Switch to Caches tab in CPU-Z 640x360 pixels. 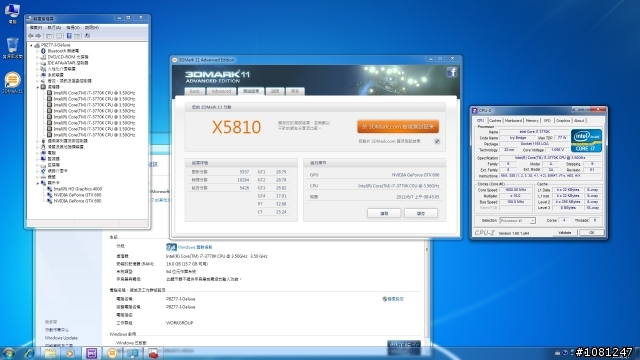[495, 120]
